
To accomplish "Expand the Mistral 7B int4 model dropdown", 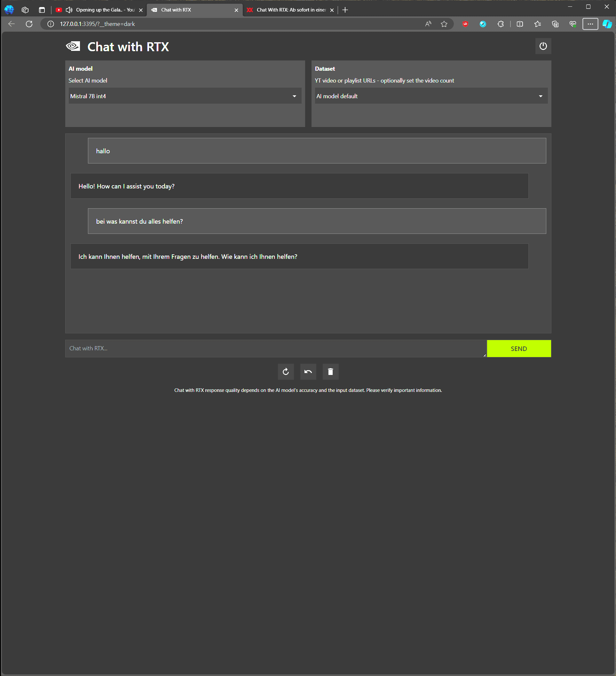I will 185,96.
